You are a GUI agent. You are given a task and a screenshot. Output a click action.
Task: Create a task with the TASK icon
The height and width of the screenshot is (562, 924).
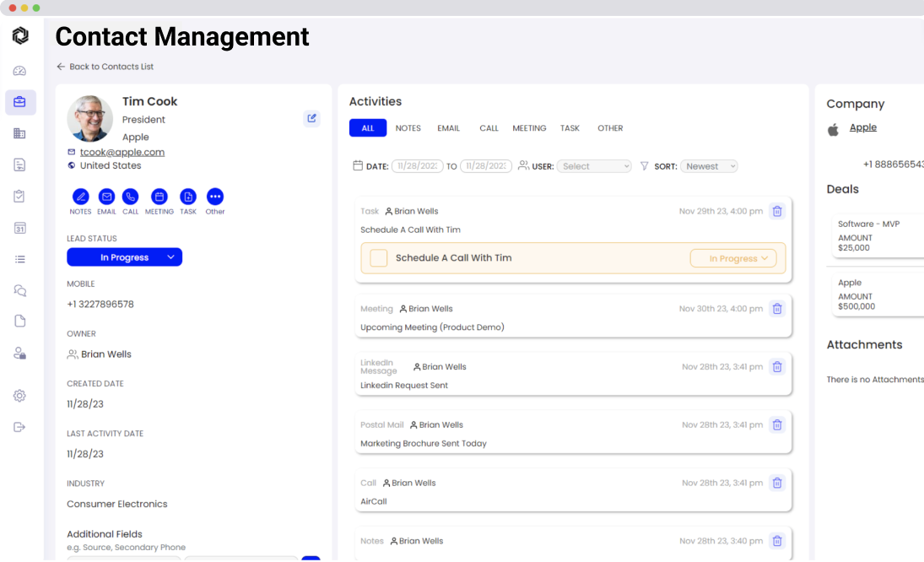click(x=188, y=197)
